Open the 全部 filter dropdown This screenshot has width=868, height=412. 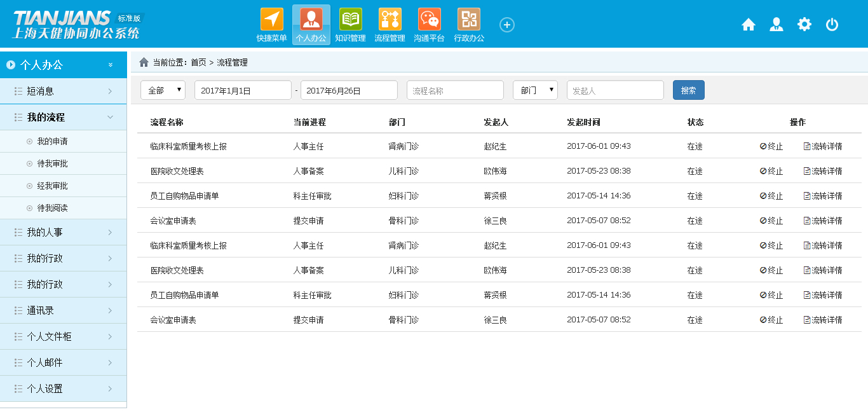[163, 90]
